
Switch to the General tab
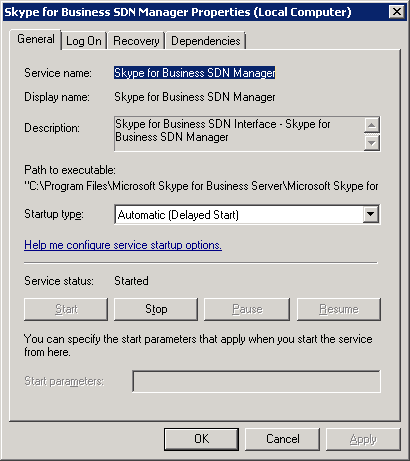(x=36, y=39)
